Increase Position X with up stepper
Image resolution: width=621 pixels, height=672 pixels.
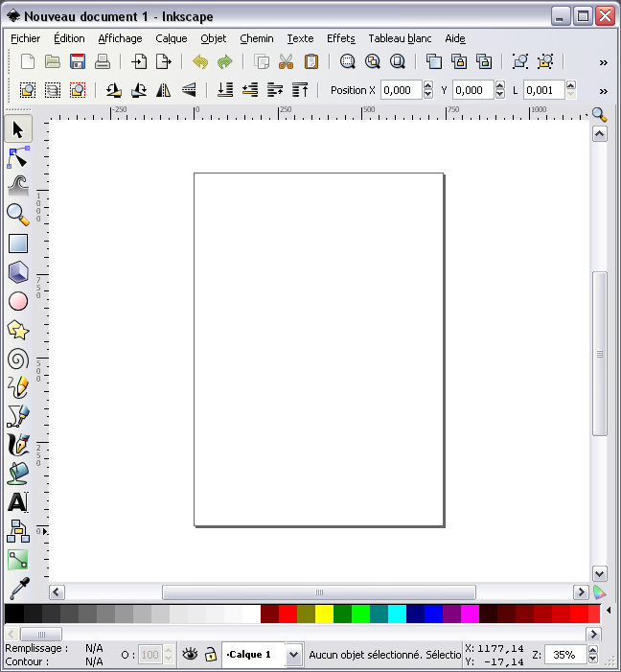pos(428,85)
